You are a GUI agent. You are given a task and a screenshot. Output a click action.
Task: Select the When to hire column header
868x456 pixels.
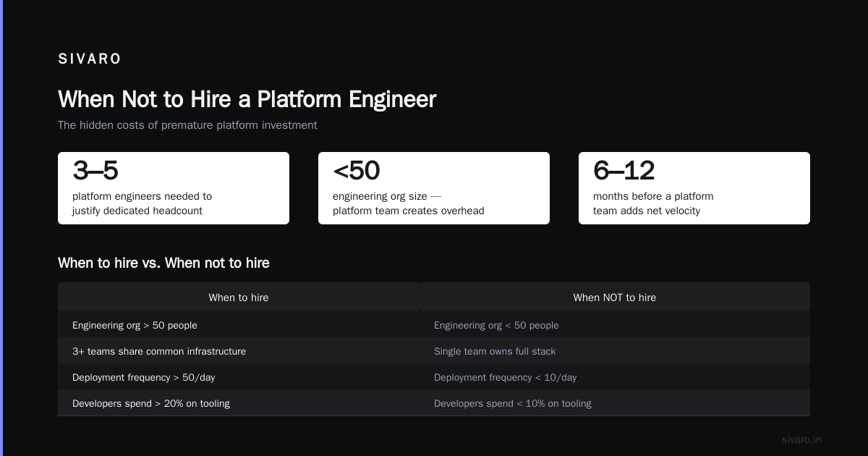coord(239,297)
